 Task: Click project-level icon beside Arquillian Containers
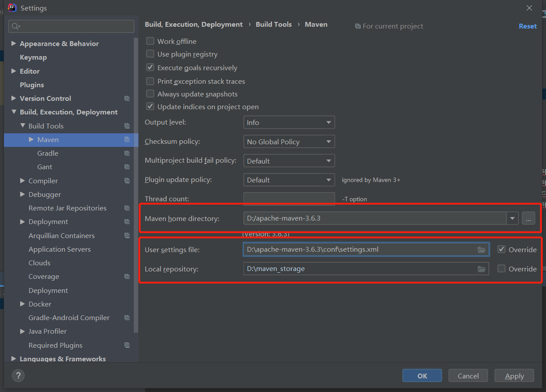pos(127,235)
